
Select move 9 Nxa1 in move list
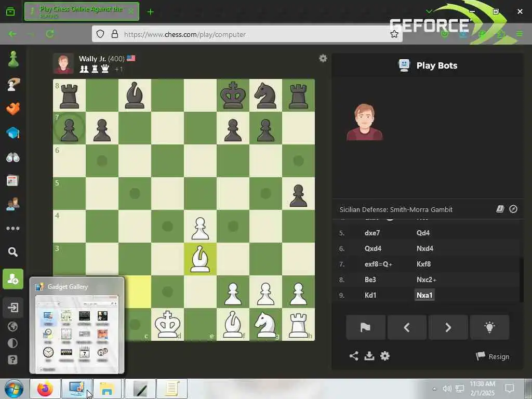[x=424, y=295]
